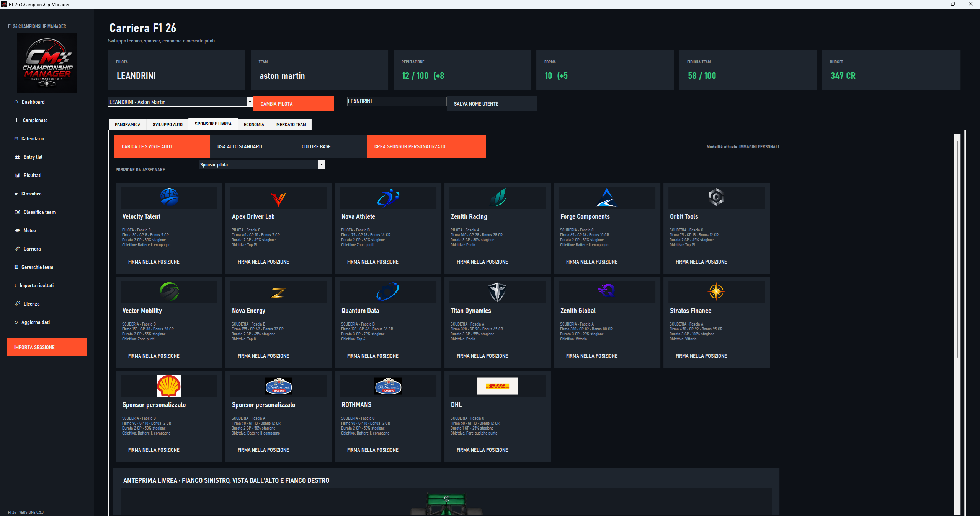
Task: Open Dashboard from the sidebar
Action: pyautogui.click(x=33, y=102)
